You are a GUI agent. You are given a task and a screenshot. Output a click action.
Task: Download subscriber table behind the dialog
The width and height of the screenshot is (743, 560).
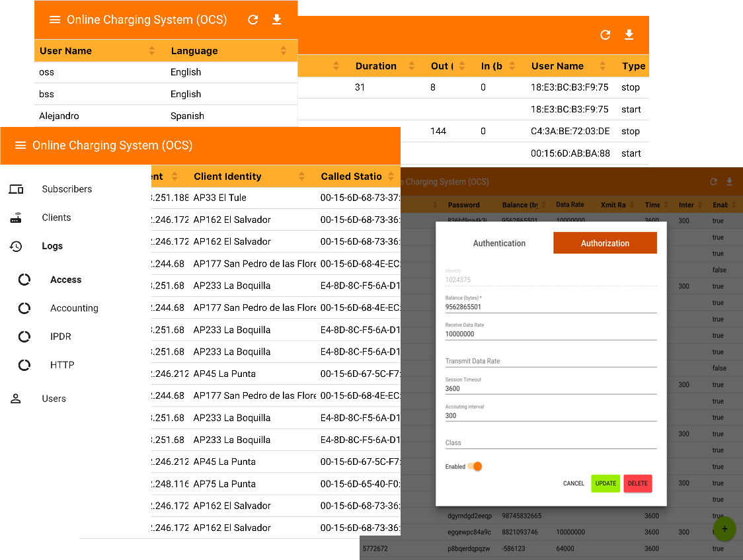729,182
